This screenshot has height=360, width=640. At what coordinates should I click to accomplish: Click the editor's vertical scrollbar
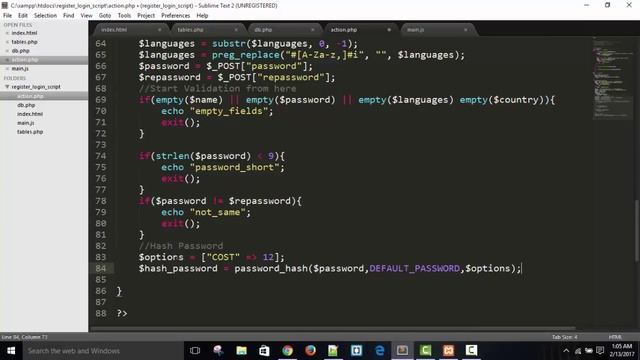click(x=636, y=231)
